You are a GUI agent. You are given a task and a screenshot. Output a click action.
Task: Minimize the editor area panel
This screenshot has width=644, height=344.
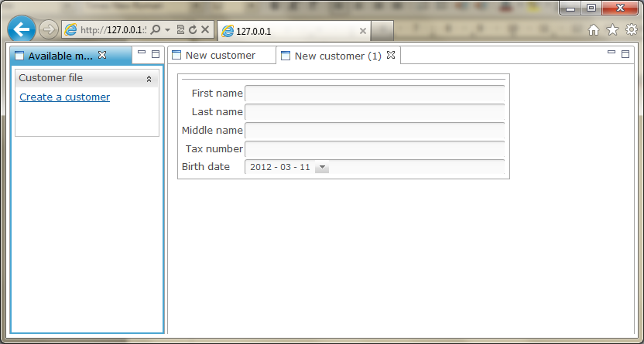pos(611,52)
